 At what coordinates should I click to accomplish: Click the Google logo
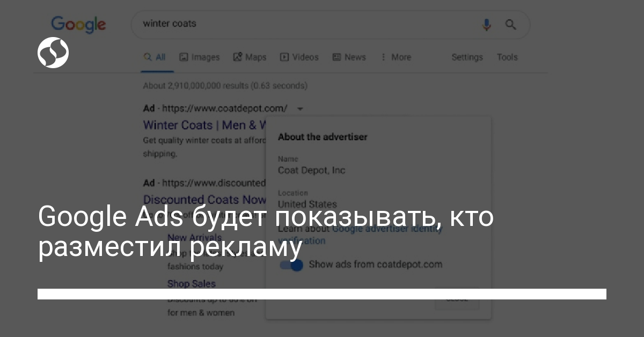pyautogui.click(x=78, y=25)
